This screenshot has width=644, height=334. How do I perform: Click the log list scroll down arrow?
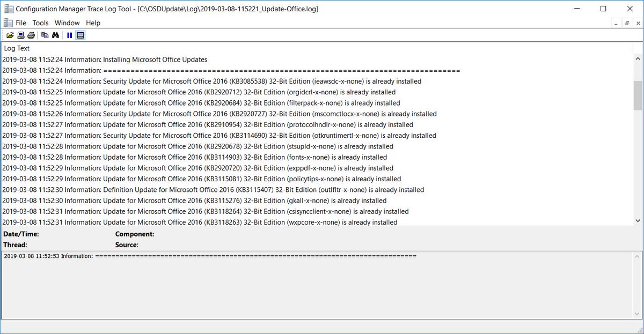638,220
